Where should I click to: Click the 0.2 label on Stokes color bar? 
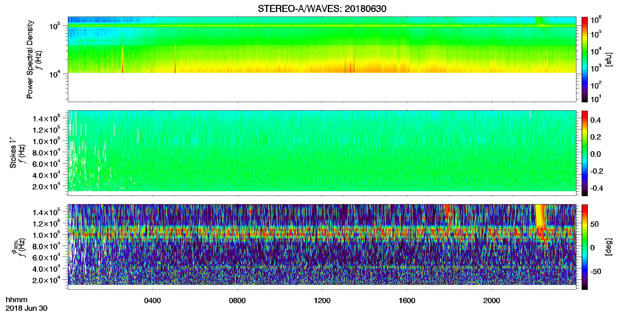[595, 137]
